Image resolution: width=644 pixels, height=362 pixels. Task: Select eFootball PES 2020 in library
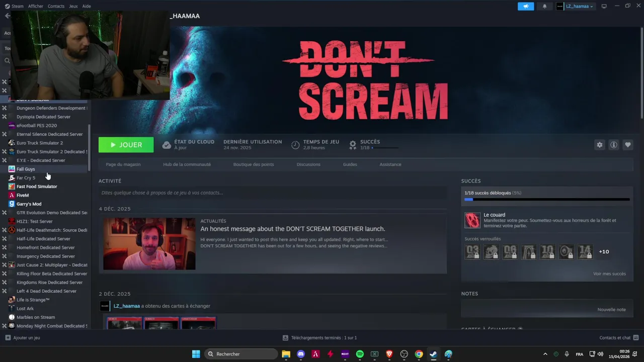pyautogui.click(x=37, y=126)
